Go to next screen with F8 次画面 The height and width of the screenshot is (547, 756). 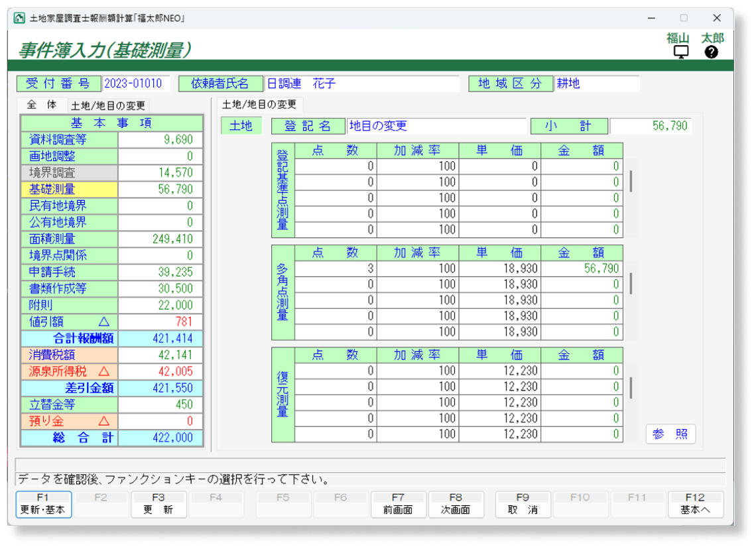click(456, 504)
